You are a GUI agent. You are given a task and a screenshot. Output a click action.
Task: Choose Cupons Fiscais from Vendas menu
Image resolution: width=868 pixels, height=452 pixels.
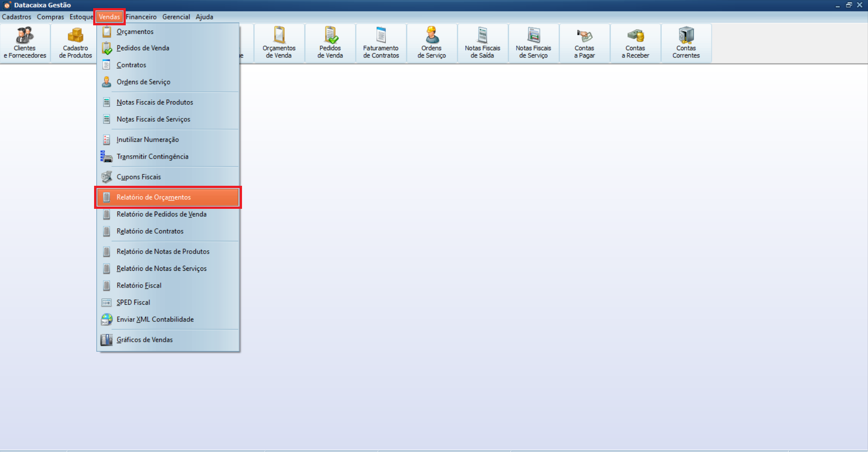click(139, 177)
